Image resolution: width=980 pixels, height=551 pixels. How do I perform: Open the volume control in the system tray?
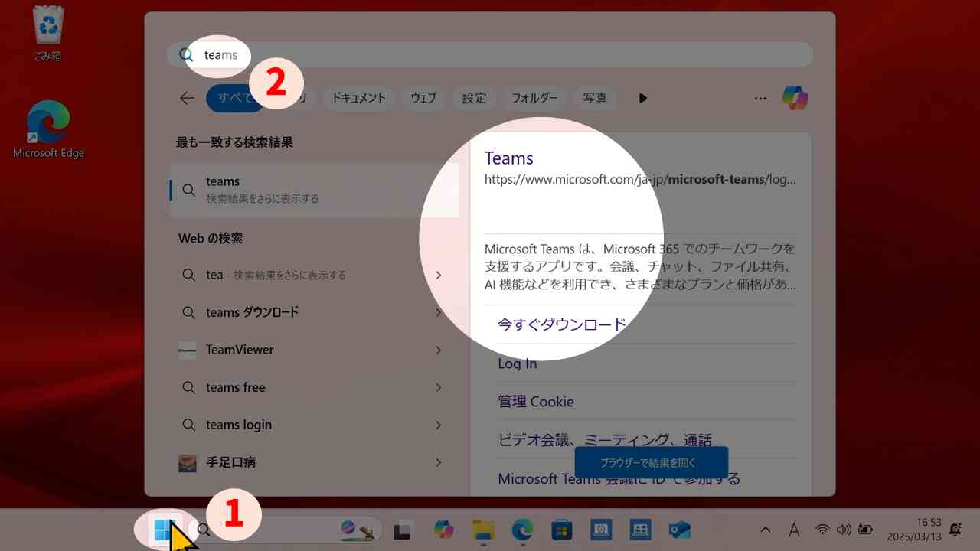(843, 529)
